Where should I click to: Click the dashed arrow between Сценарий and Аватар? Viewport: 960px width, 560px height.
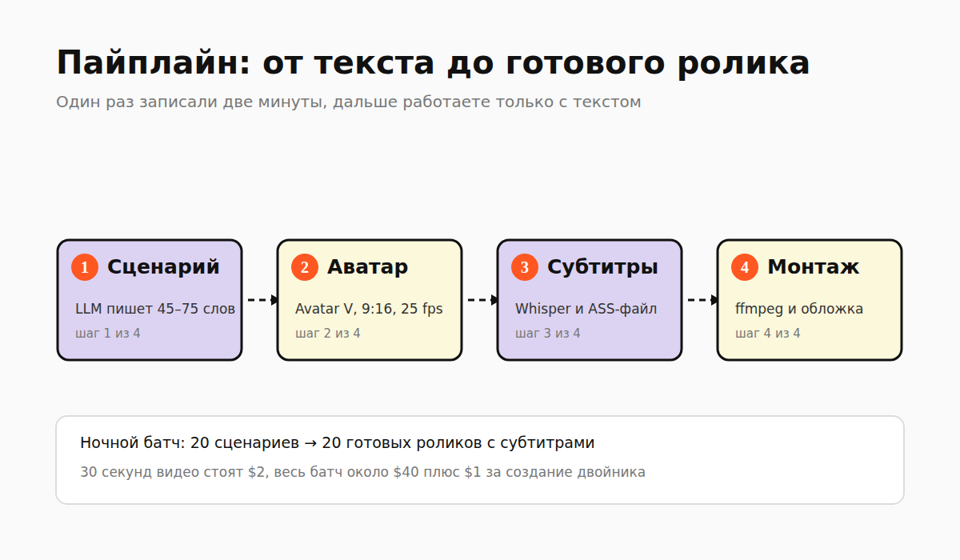pos(262,300)
